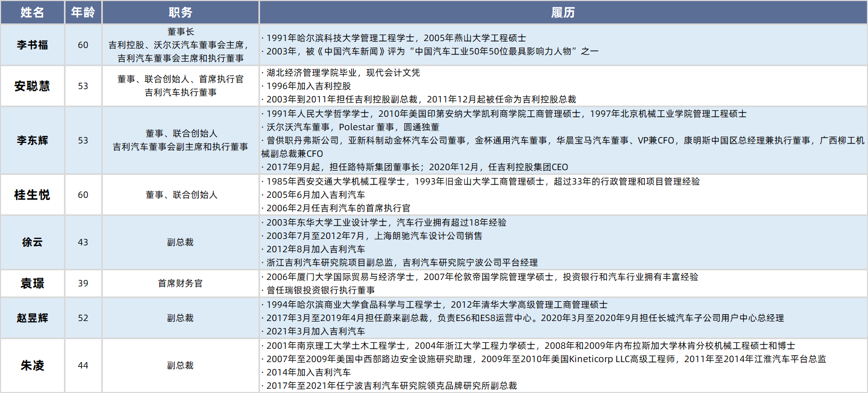Click 桂生悦's 董事、联合创始人 position cell

[x=181, y=195]
